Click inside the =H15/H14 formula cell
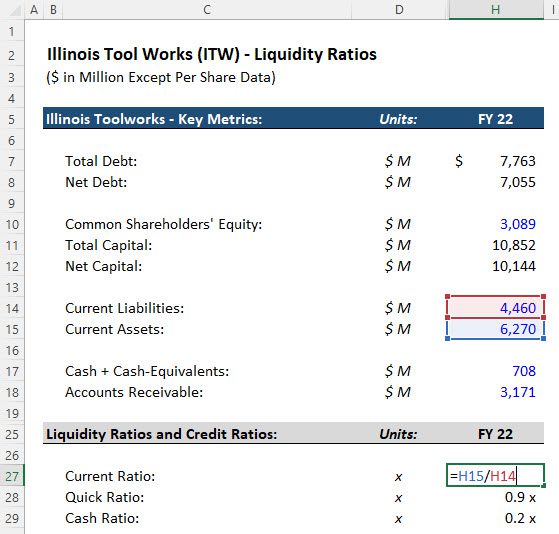559x534 pixels. [x=496, y=476]
